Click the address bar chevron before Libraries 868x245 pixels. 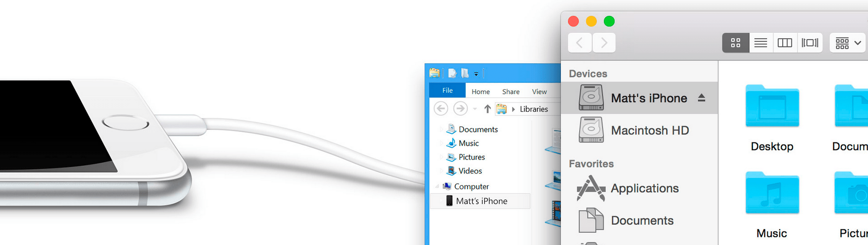(513, 109)
